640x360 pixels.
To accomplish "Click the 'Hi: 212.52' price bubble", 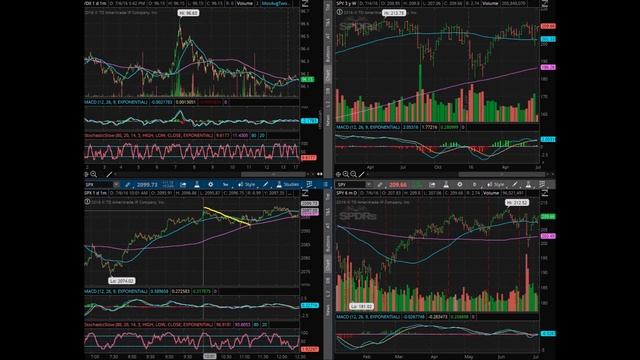I will 517,202.
